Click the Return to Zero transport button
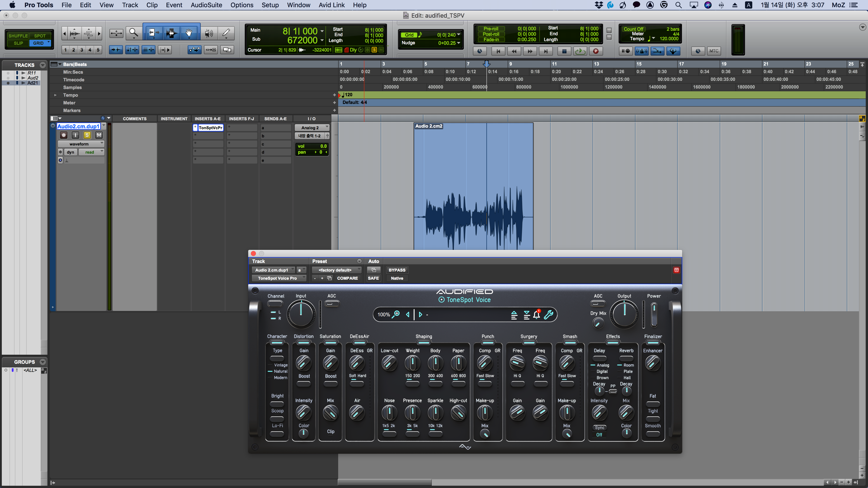Viewport: 868px width, 488px height. click(x=498, y=51)
